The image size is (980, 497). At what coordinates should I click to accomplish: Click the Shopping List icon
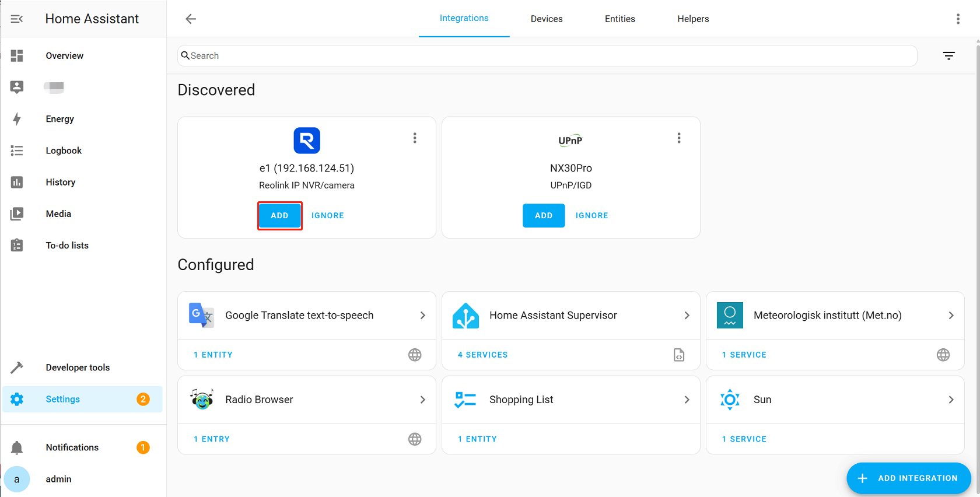pyautogui.click(x=466, y=400)
